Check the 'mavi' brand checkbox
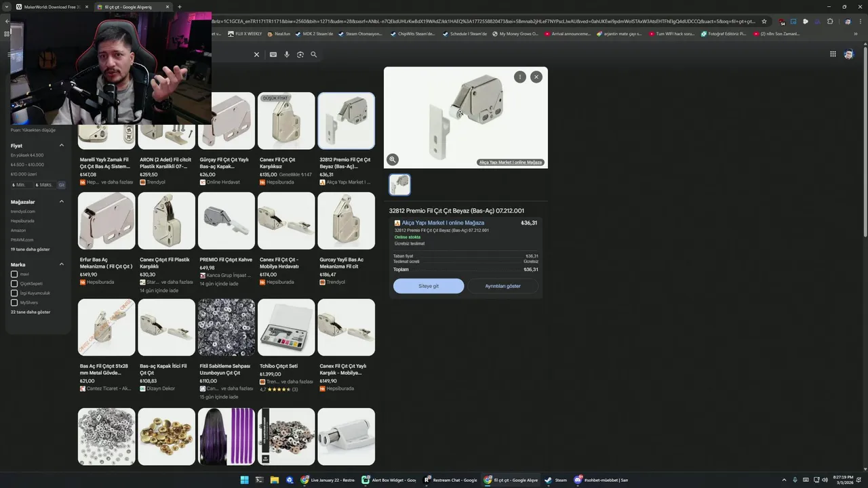 [x=14, y=274]
